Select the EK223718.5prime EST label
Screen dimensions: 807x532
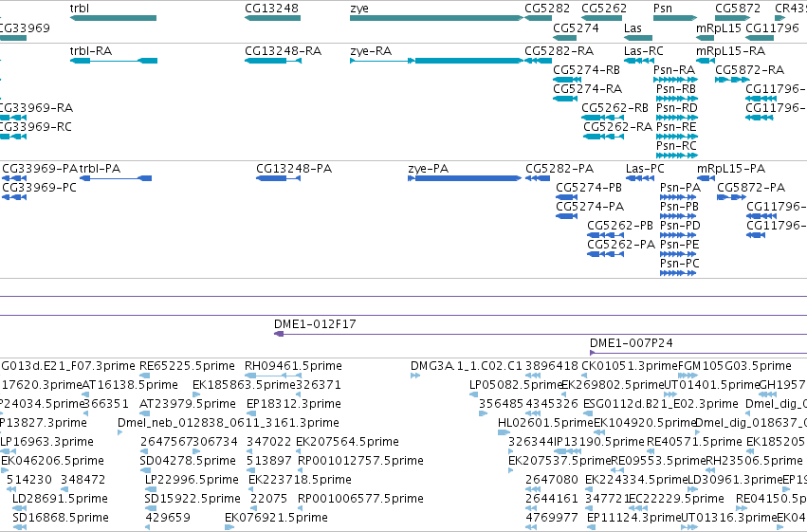click(300, 480)
